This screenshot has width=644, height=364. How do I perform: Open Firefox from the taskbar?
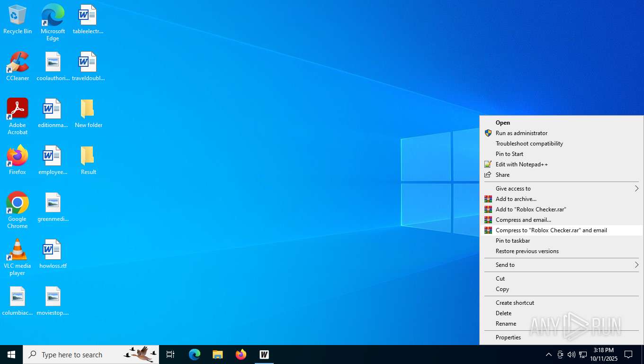click(x=241, y=355)
